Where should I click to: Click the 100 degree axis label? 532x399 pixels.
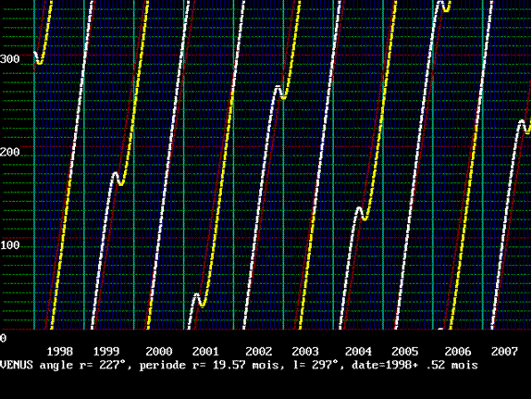(10, 244)
